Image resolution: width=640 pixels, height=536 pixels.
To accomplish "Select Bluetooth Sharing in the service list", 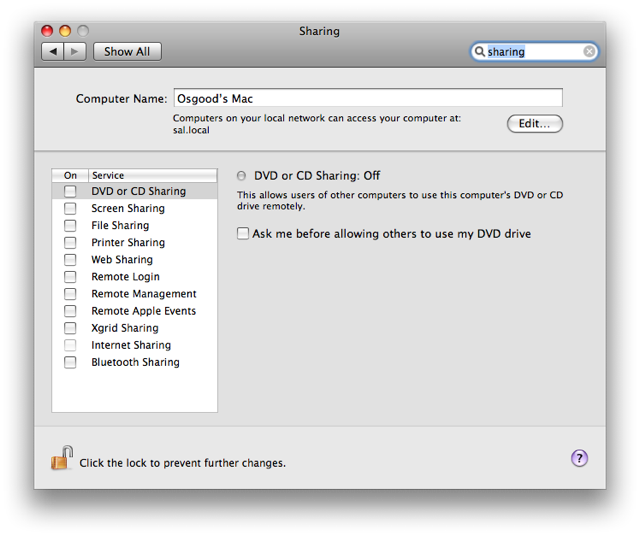I will coord(135,363).
